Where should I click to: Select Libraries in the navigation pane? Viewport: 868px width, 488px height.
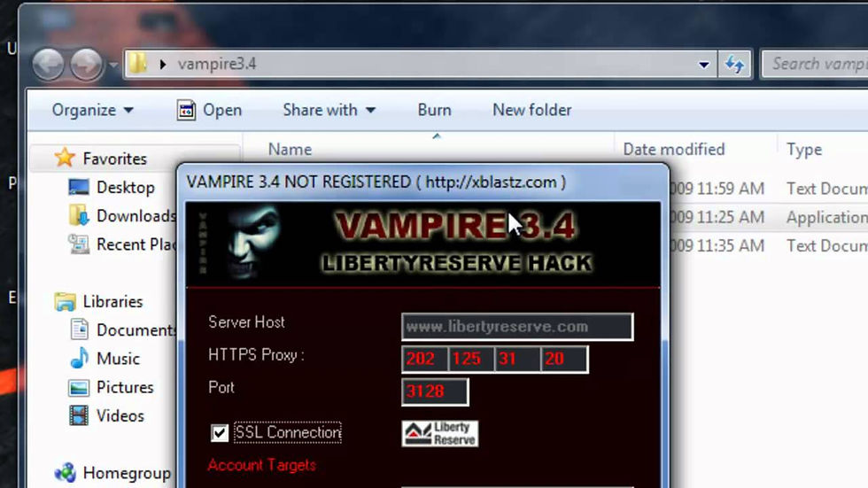[113, 301]
